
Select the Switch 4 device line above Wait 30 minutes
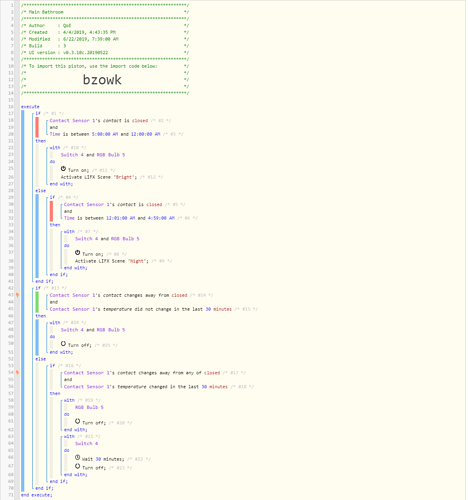tap(86, 444)
